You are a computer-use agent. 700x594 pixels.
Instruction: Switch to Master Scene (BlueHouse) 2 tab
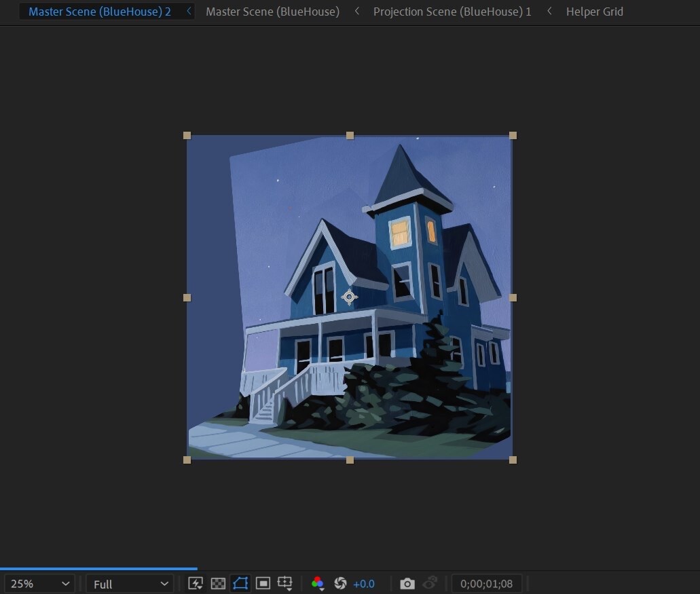click(100, 12)
